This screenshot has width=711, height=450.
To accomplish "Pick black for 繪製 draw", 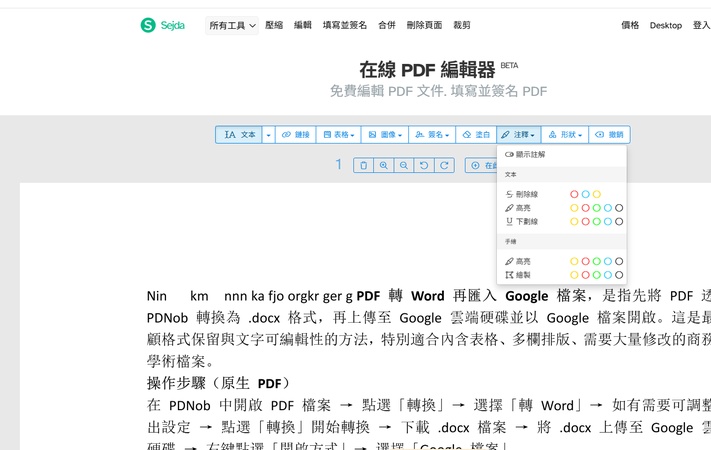I will [619, 275].
